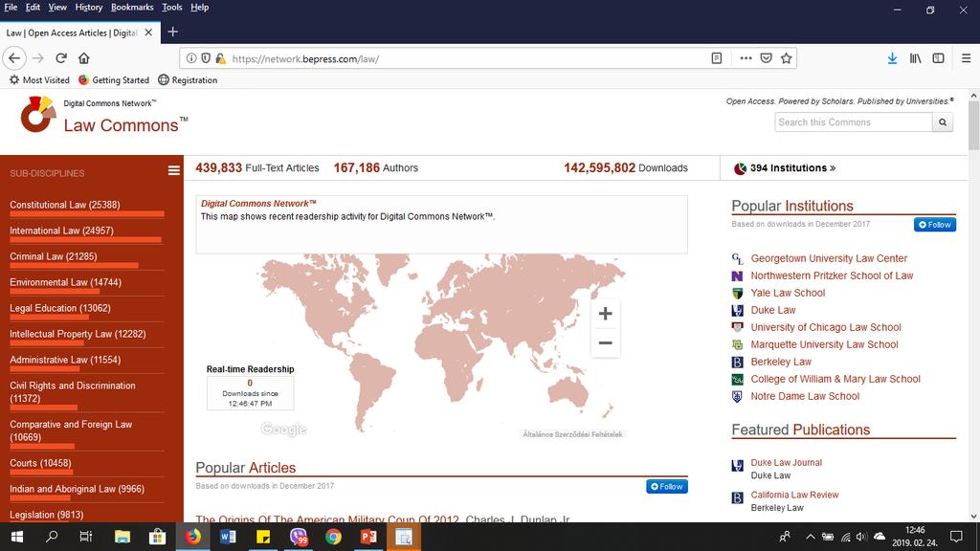Show hidden system tray icons
Image resolution: width=980 pixels, height=551 pixels.
tap(810, 537)
